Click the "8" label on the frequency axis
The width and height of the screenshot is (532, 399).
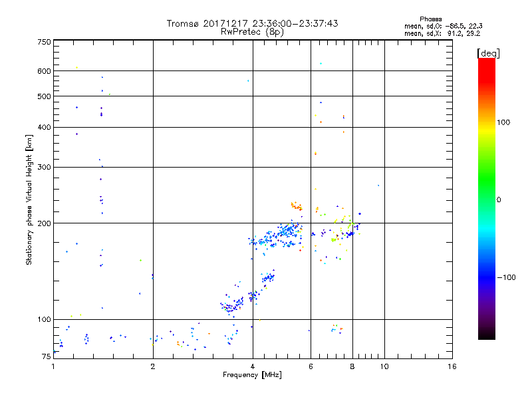(x=352, y=366)
